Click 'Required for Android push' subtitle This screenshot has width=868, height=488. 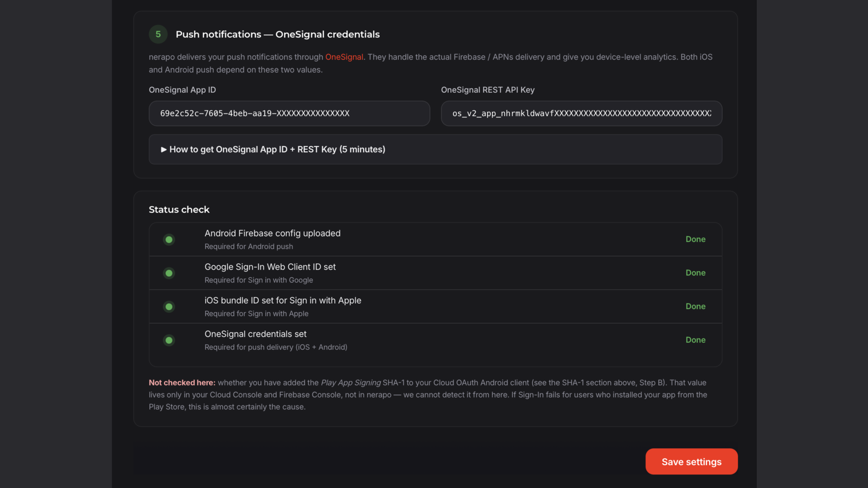tap(248, 247)
